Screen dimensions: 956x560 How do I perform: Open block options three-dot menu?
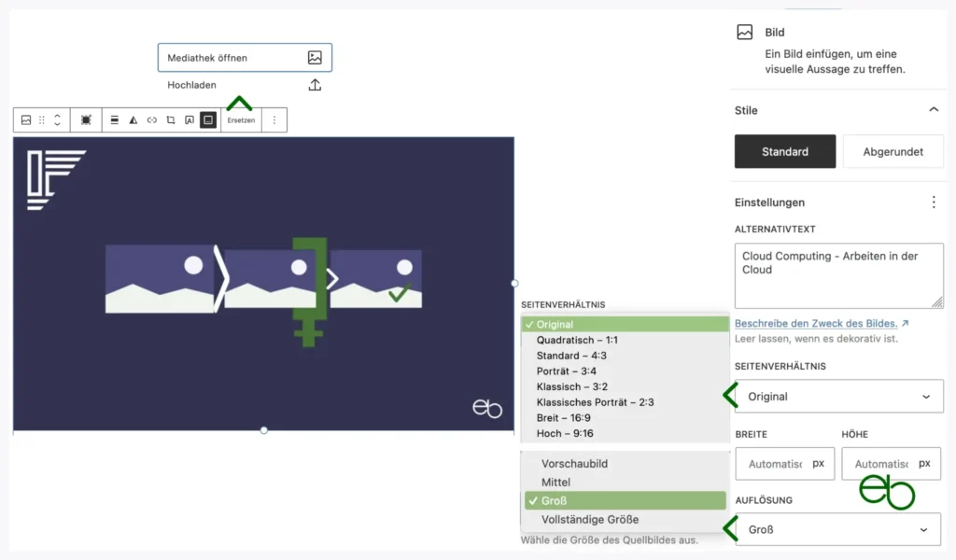click(x=274, y=120)
